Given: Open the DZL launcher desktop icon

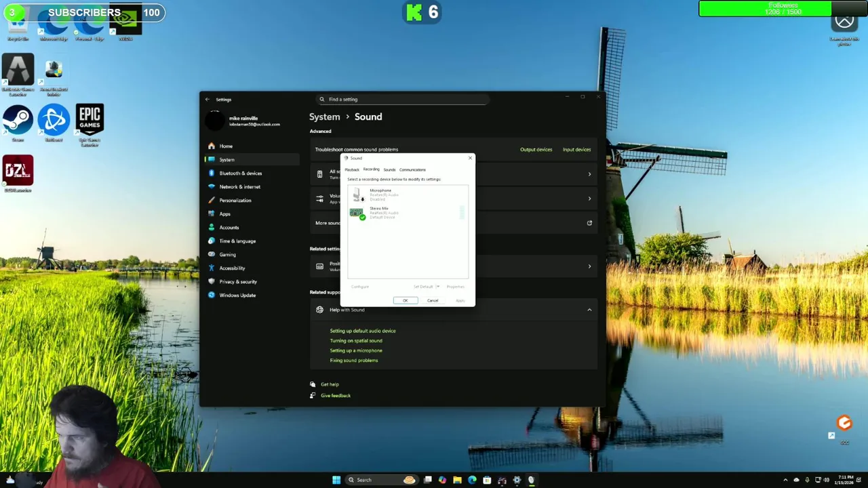Looking at the screenshot, I should pos(18,174).
